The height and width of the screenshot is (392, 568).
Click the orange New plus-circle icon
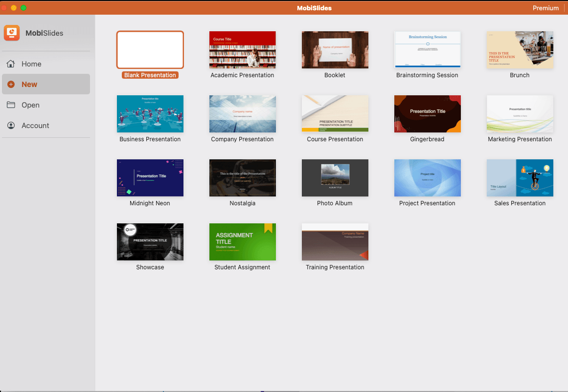click(11, 84)
